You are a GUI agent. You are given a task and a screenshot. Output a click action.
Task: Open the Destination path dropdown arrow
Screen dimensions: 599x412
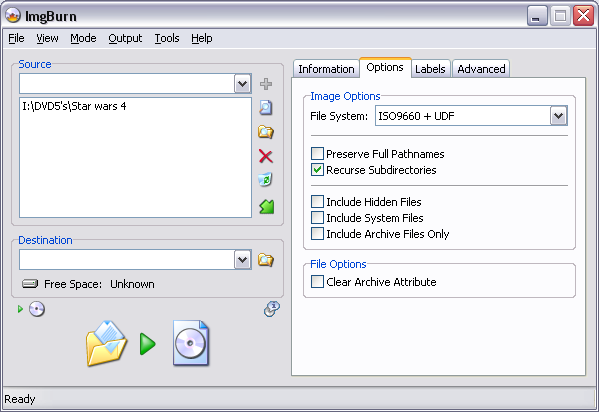tap(243, 260)
